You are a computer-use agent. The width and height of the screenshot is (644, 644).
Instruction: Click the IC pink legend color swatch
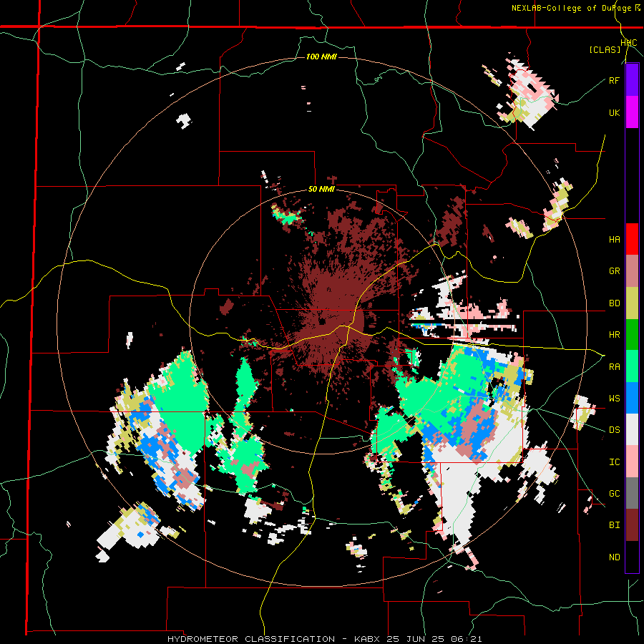tap(632, 462)
